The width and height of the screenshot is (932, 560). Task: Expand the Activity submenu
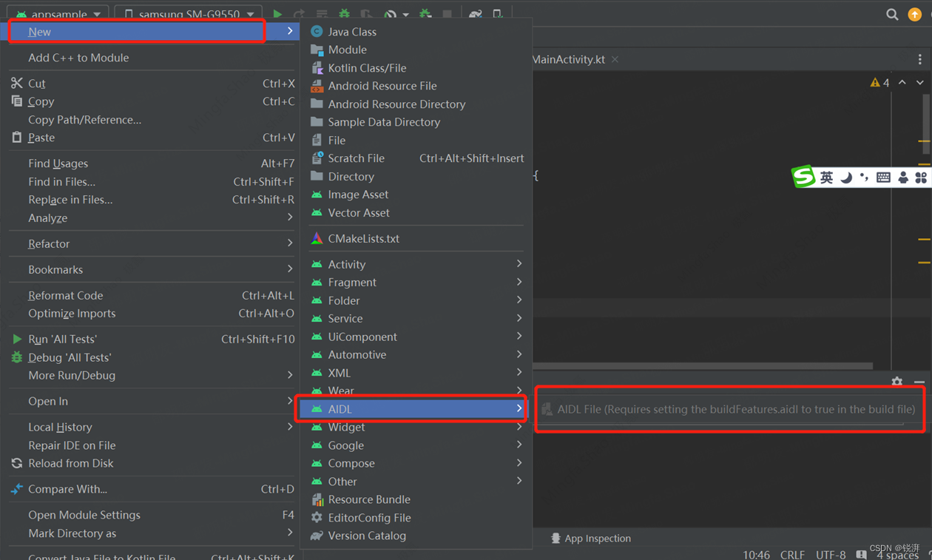pyautogui.click(x=348, y=264)
